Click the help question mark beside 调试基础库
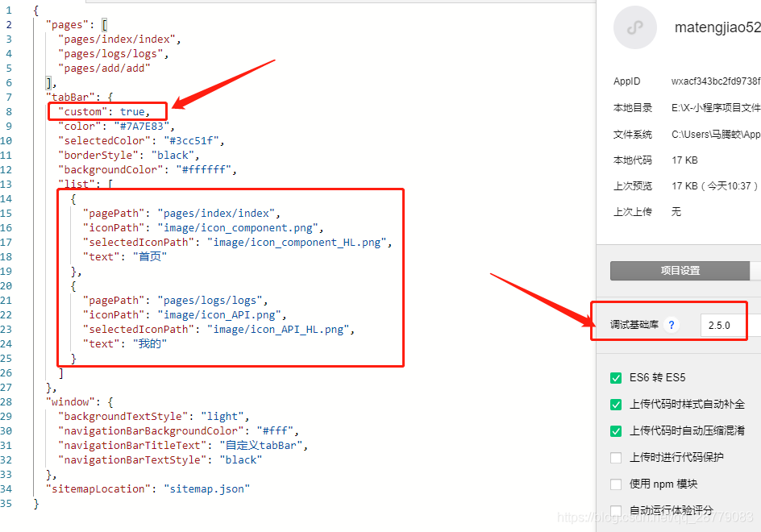 pyautogui.click(x=672, y=325)
